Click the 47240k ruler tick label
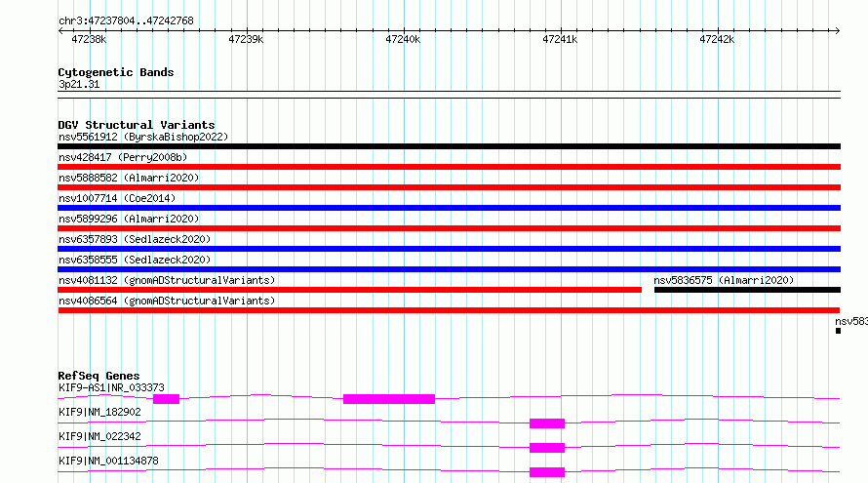The image size is (868, 483). [403, 39]
